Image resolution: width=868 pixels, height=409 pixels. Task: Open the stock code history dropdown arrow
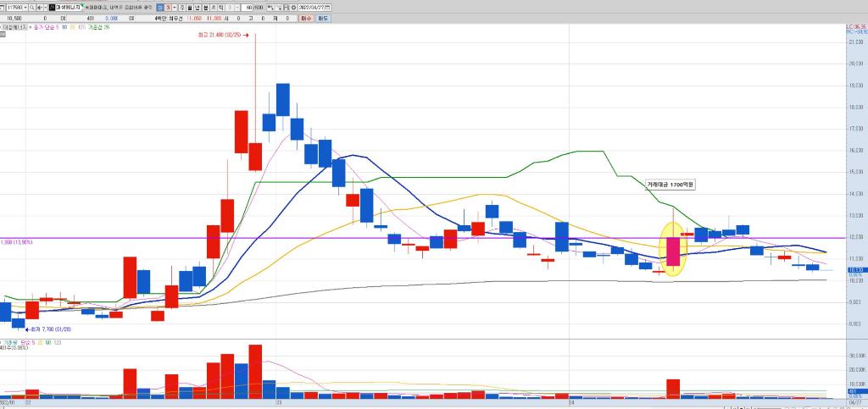25,8
